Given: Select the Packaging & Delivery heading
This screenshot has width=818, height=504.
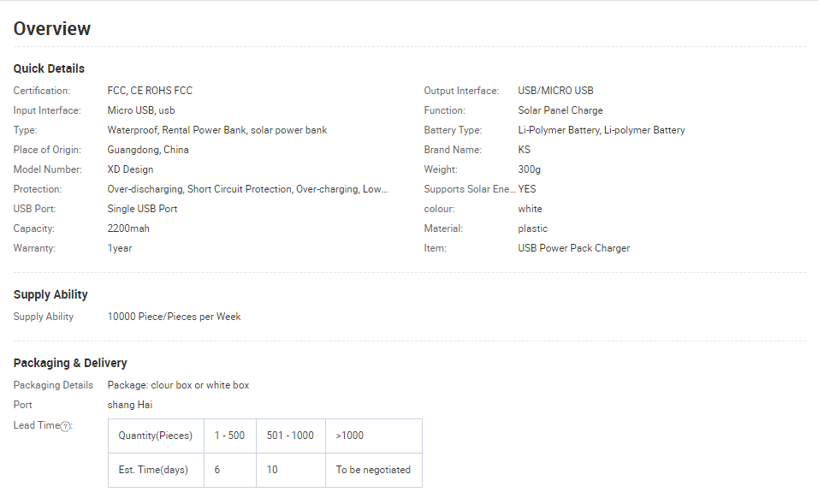Looking at the screenshot, I should click(x=70, y=363).
